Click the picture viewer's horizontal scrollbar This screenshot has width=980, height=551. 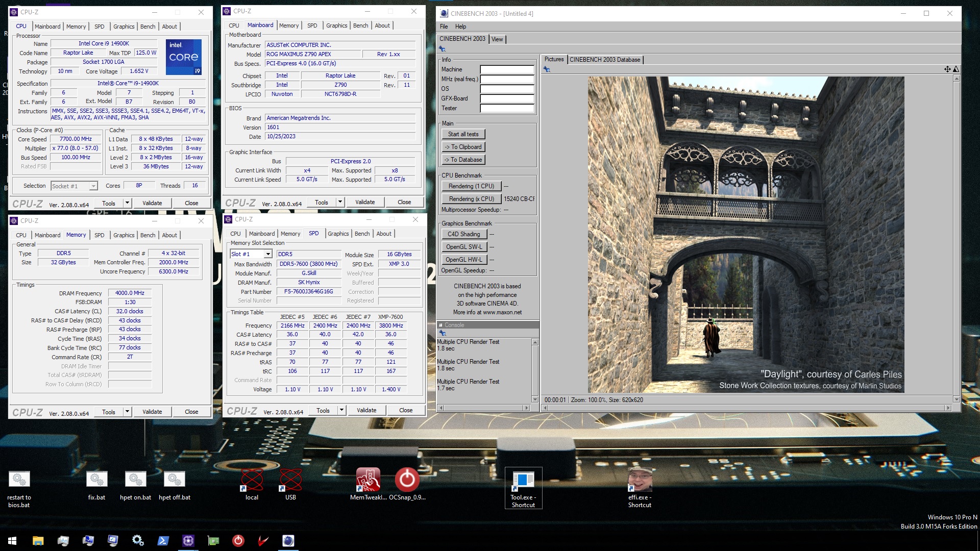pyautogui.click(x=747, y=408)
